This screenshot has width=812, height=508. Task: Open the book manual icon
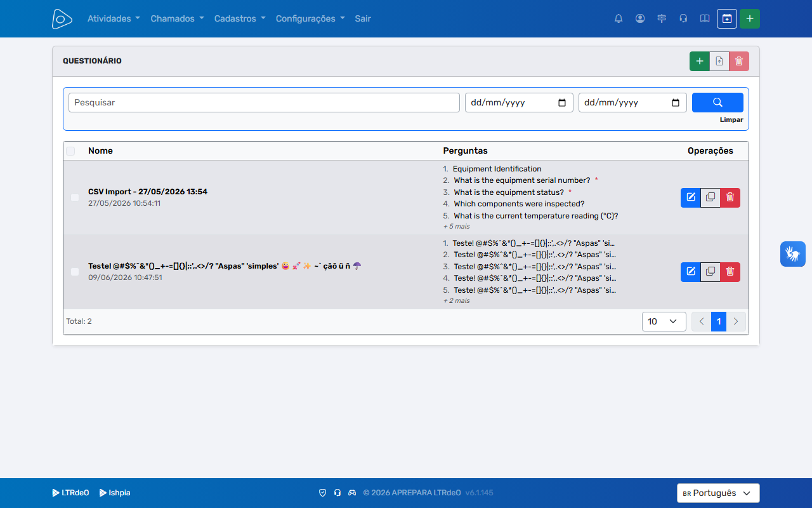[x=705, y=18]
